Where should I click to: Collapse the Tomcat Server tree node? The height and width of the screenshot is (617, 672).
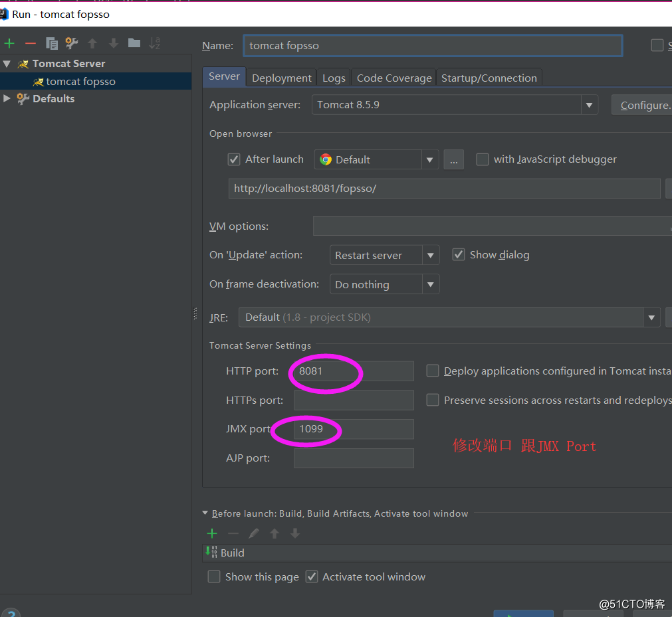pos(7,64)
